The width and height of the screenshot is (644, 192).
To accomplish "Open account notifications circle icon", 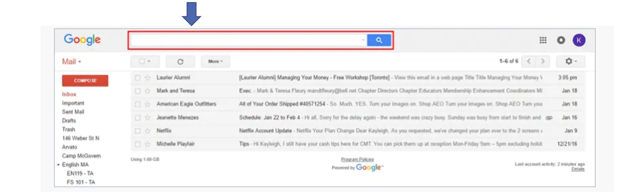I will [x=561, y=40].
